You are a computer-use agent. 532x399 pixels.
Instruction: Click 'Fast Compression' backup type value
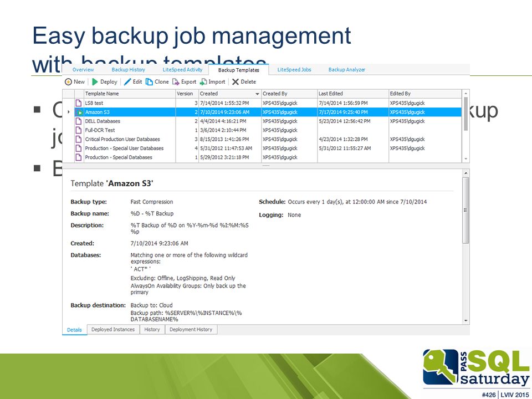[152, 202]
